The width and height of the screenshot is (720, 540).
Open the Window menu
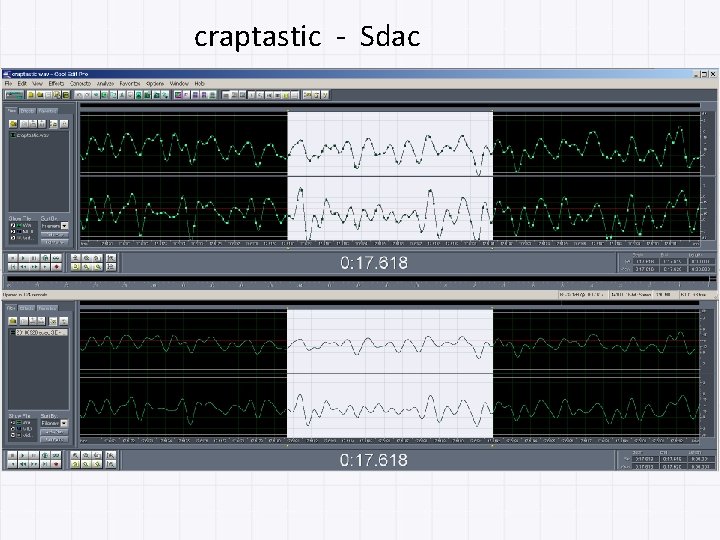(x=179, y=84)
